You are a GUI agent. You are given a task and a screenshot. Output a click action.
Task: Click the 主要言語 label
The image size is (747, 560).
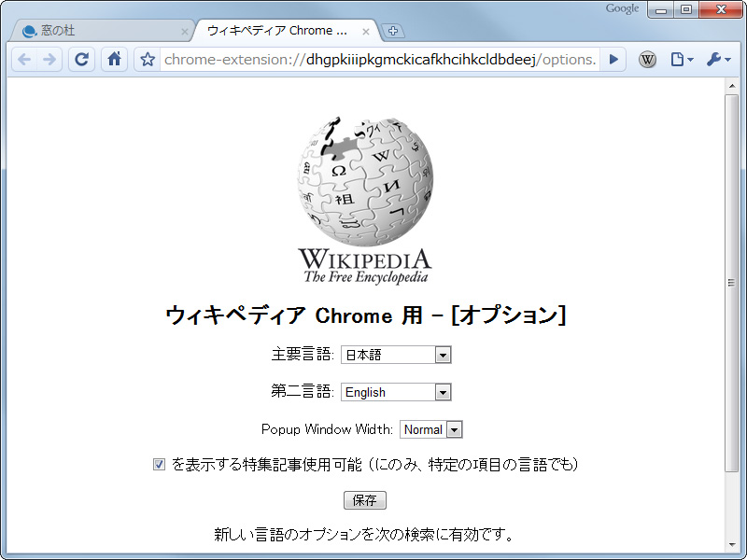click(x=303, y=355)
